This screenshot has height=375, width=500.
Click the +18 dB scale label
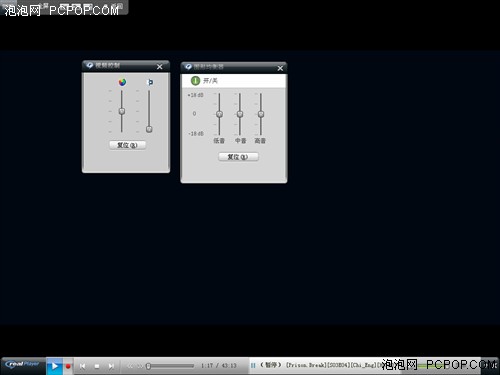(195, 95)
